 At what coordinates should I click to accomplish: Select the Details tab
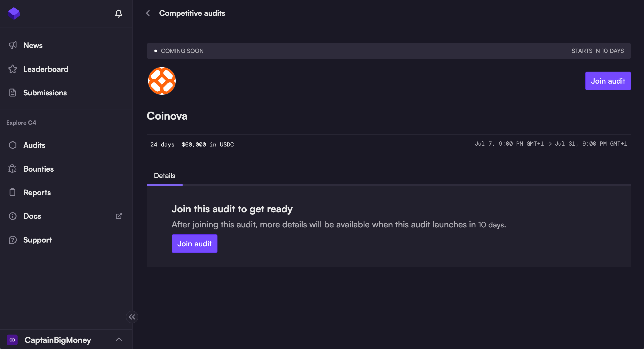(x=165, y=176)
